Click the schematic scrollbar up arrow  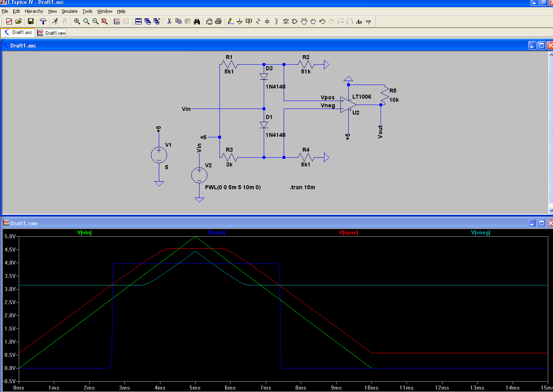click(x=551, y=55)
